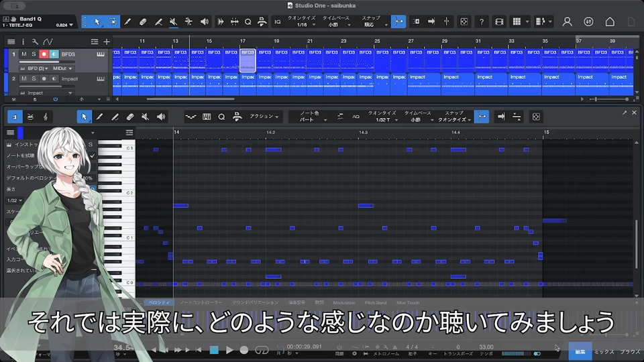
Task: Select the Listen tool in the arrangement toolbar
Action: (204, 21)
